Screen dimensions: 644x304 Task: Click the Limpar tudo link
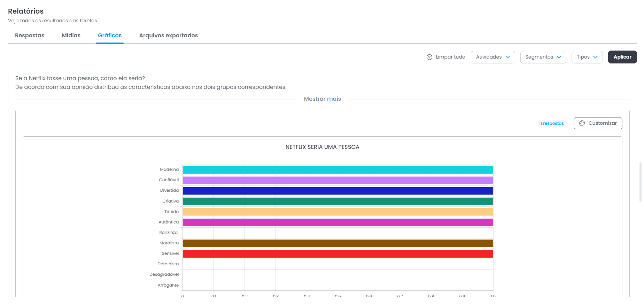450,57
